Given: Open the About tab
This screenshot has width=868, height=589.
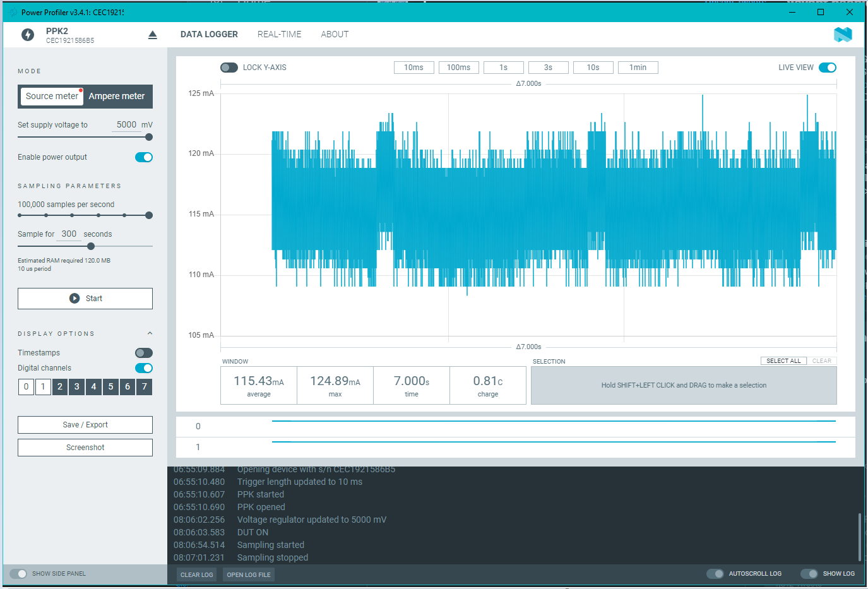Looking at the screenshot, I should pos(335,35).
